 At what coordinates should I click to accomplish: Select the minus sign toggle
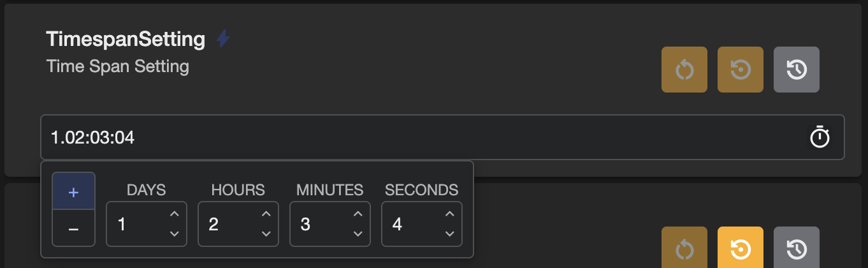[x=74, y=228]
